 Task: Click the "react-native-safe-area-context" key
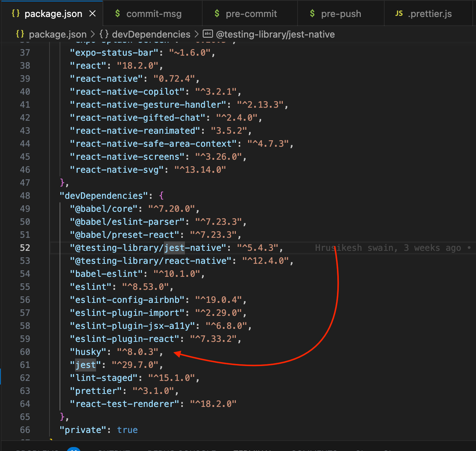pyautogui.click(x=153, y=144)
